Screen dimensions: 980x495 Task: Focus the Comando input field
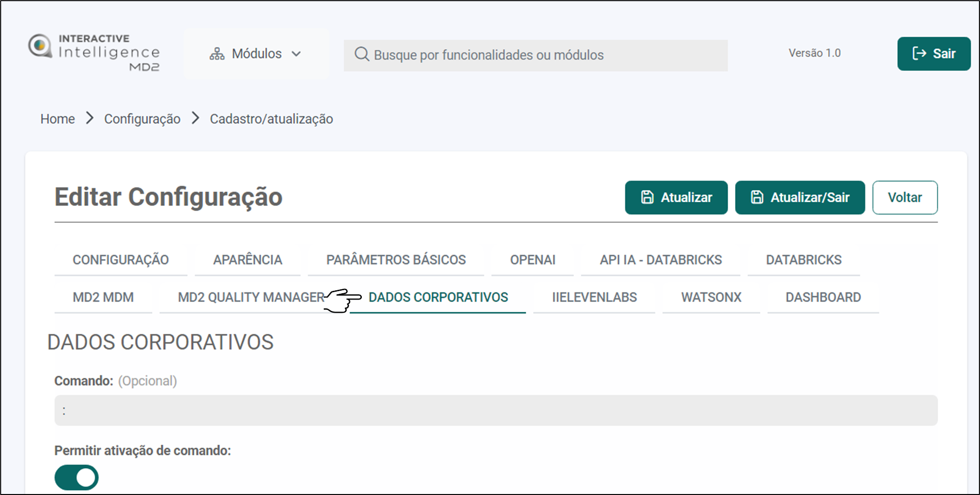pyautogui.click(x=495, y=410)
